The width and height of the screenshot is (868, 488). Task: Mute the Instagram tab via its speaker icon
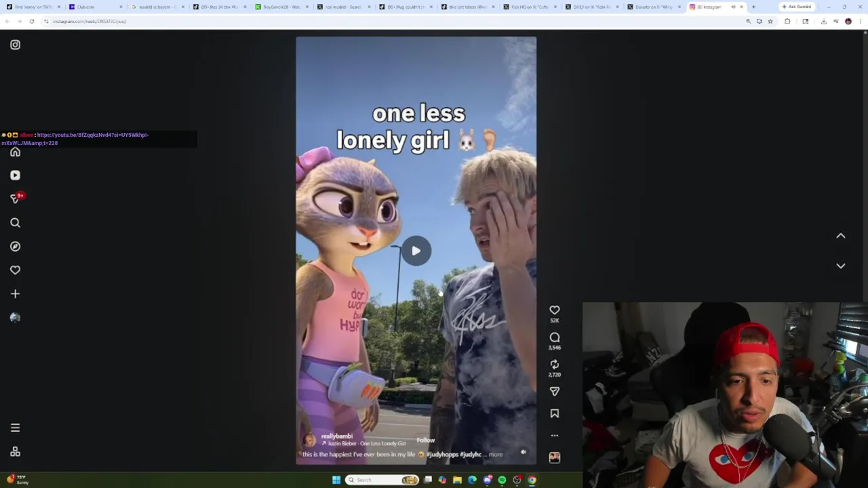tap(733, 7)
